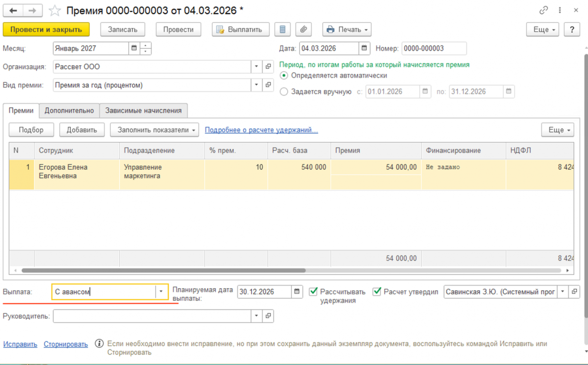The width and height of the screenshot is (588, 365).
Task: Open the document report list icon
Action: (282, 29)
